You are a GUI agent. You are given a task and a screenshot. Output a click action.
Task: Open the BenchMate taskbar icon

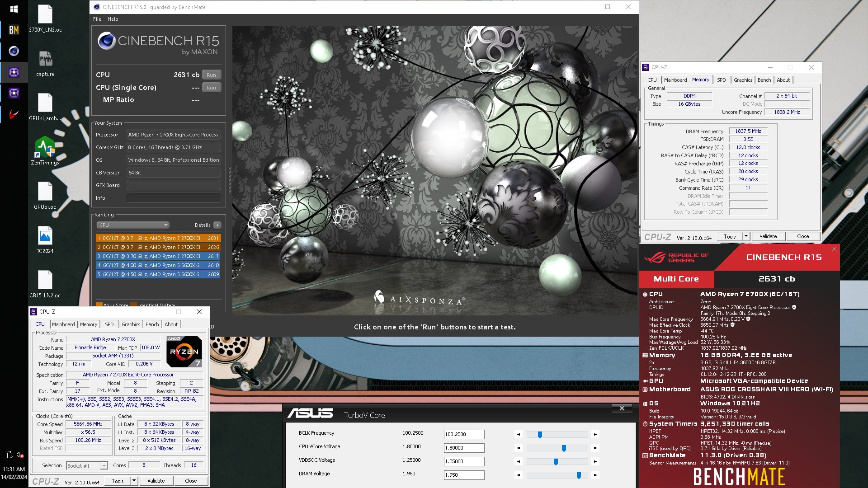[x=14, y=30]
